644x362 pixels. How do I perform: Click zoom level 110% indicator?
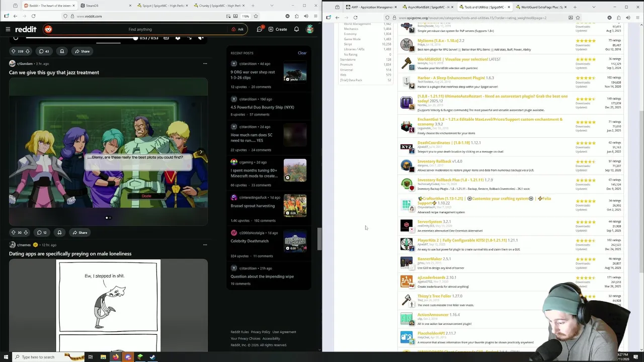tap(245, 16)
